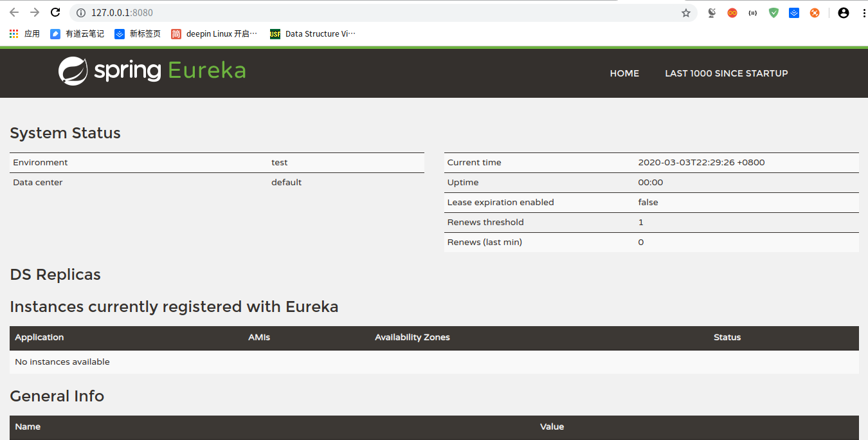Click the 2020-03-03T22:29:26 +0800 value
This screenshot has height=440, width=868.
coord(701,163)
